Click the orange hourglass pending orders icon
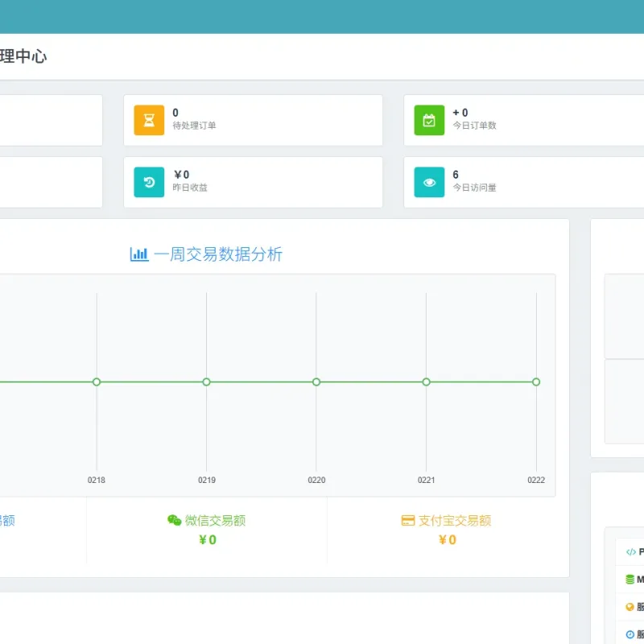The height and width of the screenshot is (644, 644). click(149, 120)
